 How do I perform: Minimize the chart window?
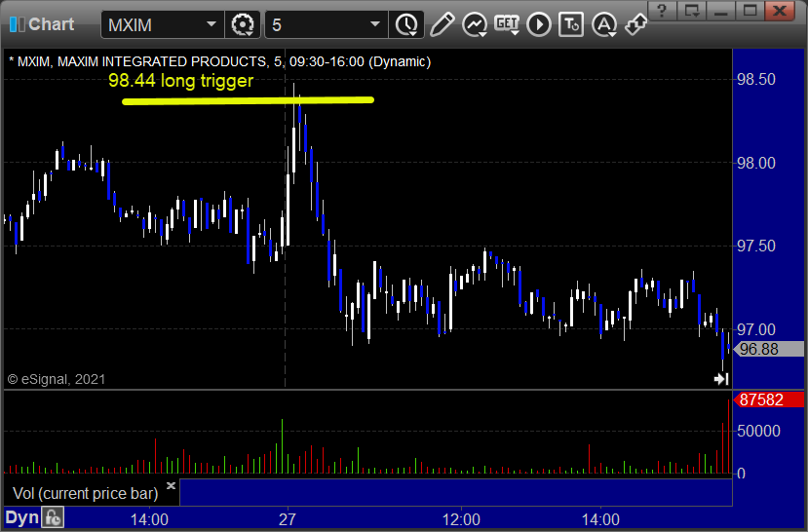click(721, 11)
